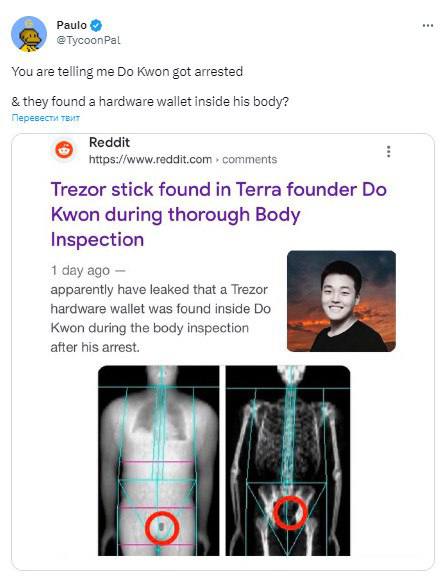
Task: Click the Paulo display name
Action: (72, 25)
